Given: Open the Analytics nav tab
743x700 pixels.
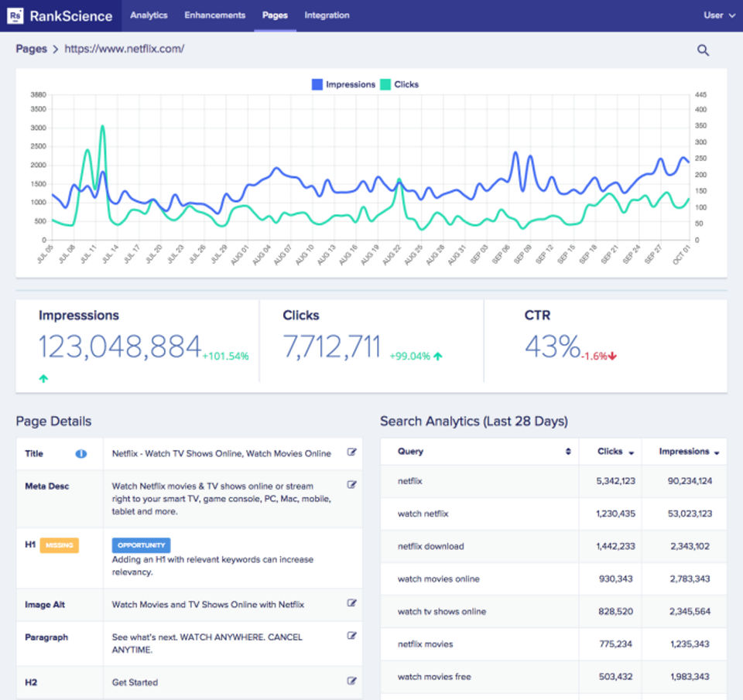Looking at the screenshot, I should [x=149, y=15].
